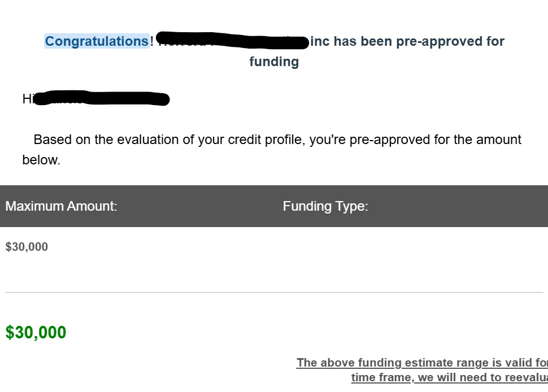The image size is (548, 392).
Task: Click the "Funding Type:" column header
Action: click(325, 206)
